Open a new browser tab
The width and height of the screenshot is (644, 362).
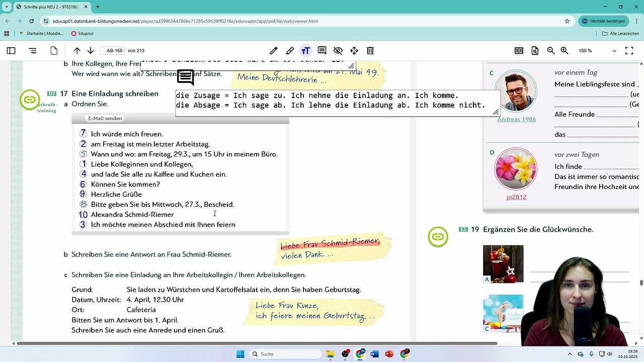98,7
